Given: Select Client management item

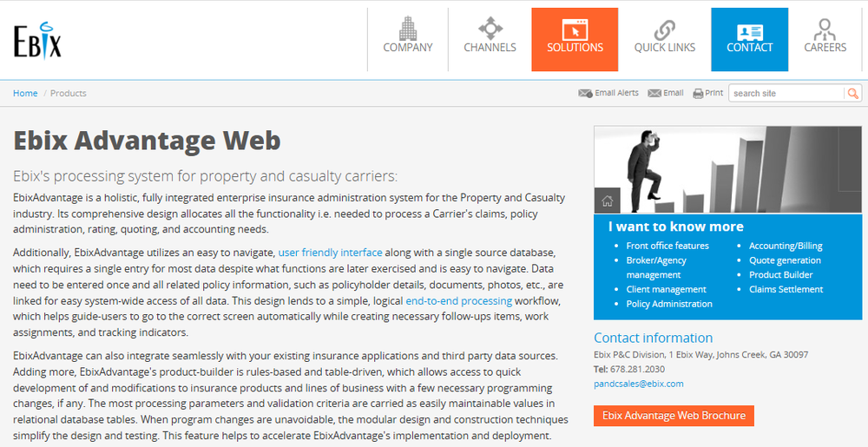Looking at the screenshot, I should point(666,289).
